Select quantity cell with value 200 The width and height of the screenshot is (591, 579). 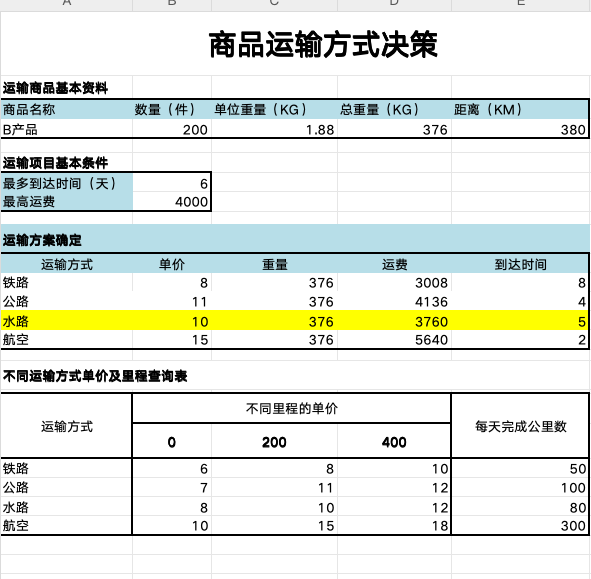pos(172,129)
